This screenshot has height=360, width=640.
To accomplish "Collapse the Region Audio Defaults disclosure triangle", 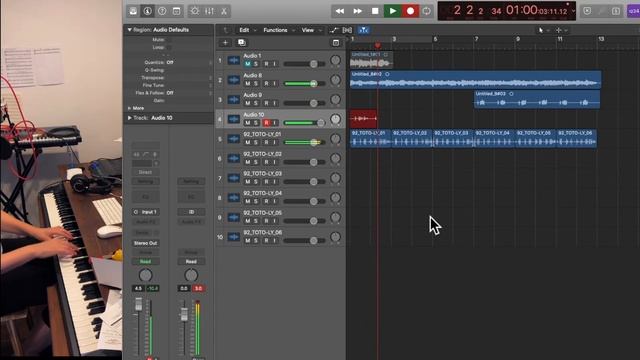I will 129,30.
